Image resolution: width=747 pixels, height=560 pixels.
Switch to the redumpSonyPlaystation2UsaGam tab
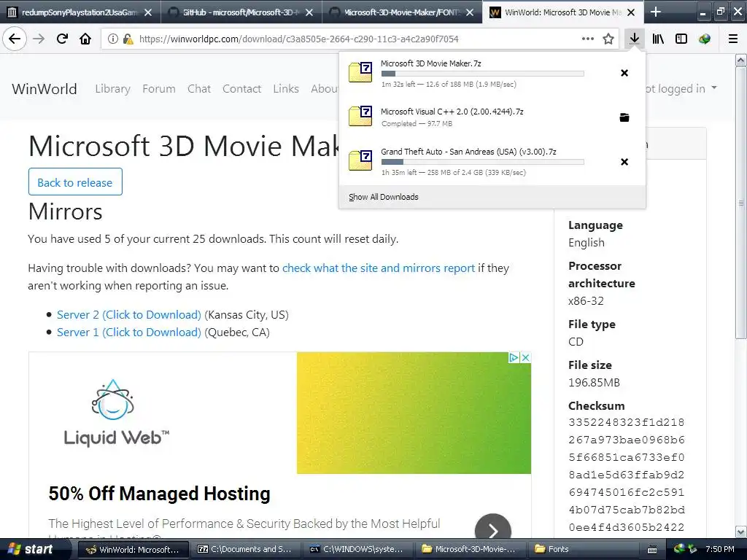point(80,12)
